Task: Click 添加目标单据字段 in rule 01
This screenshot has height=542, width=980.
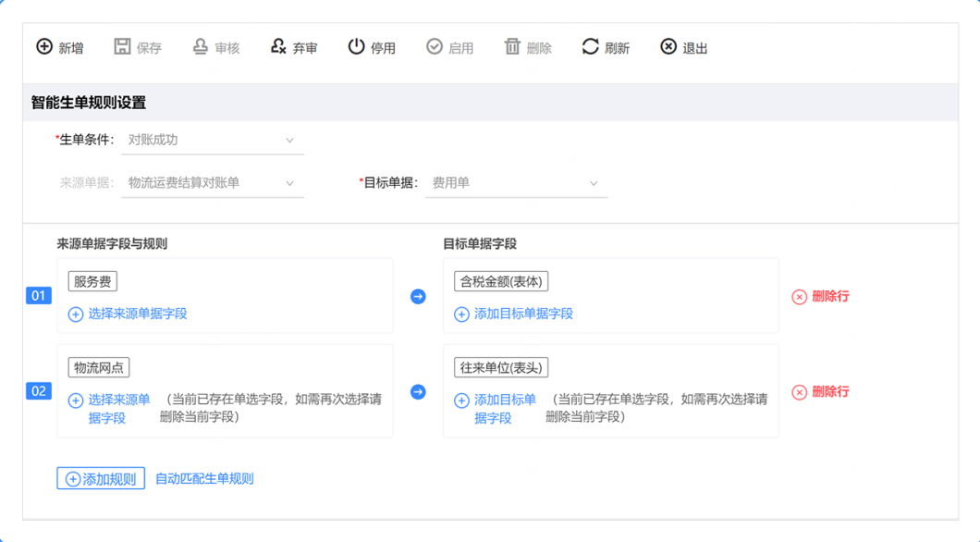Action: pyautogui.click(x=515, y=314)
